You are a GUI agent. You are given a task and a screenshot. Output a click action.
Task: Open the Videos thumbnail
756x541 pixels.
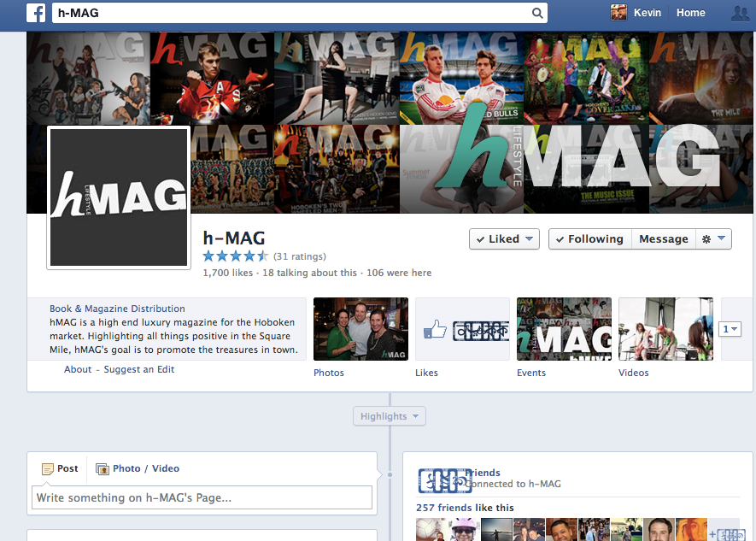pos(665,329)
